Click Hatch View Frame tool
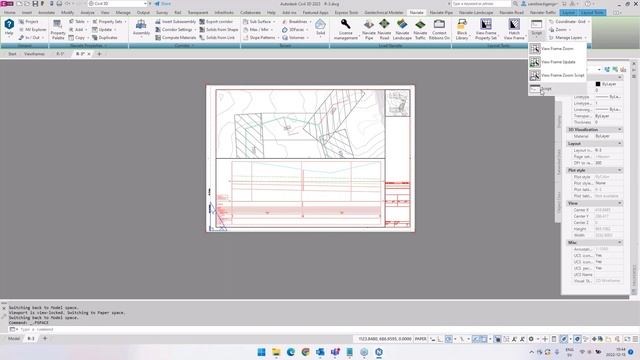 (514, 29)
